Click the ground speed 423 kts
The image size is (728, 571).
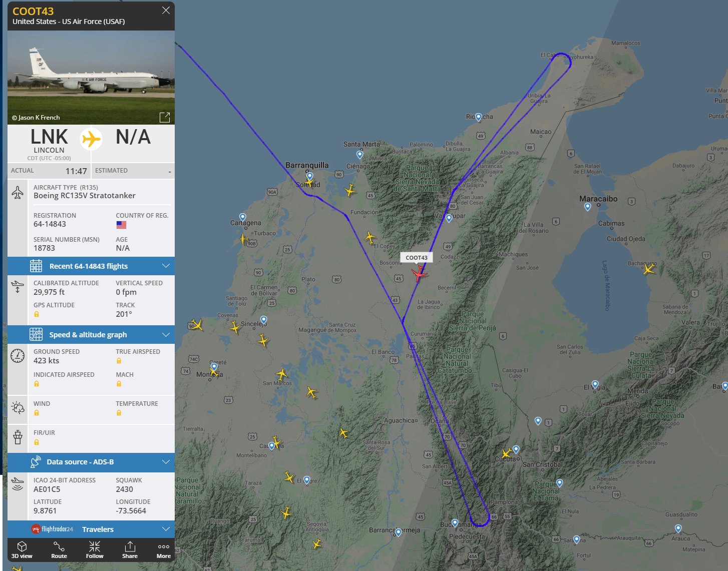coord(46,360)
